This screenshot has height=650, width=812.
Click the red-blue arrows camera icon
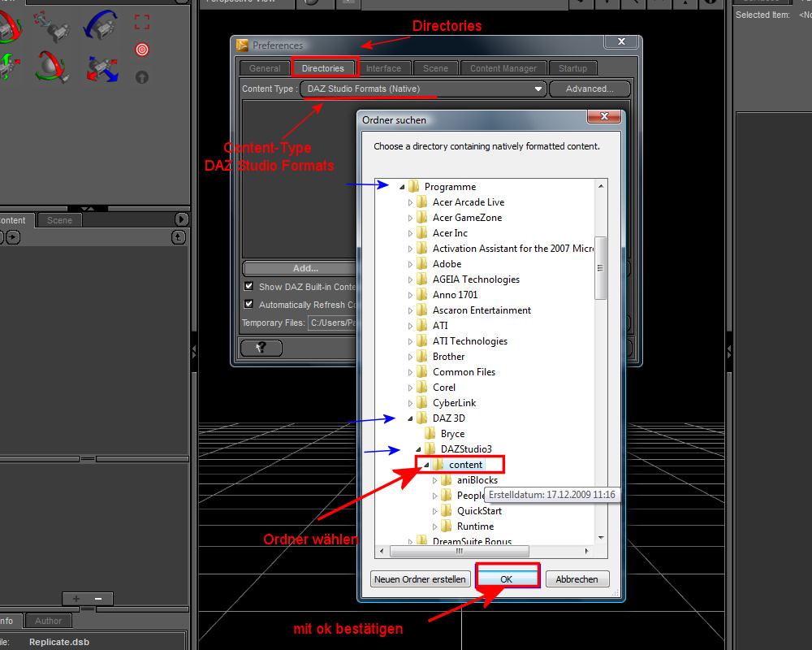pos(102,68)
